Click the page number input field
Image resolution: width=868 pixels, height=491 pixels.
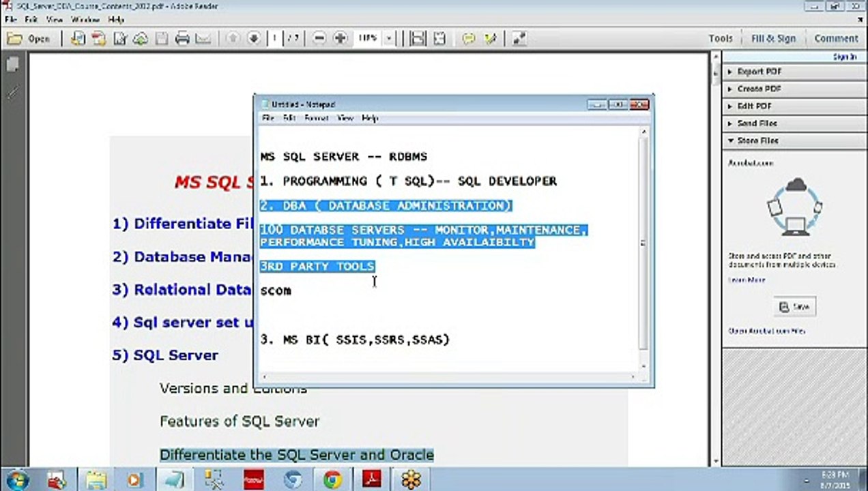tap(275, 39)
